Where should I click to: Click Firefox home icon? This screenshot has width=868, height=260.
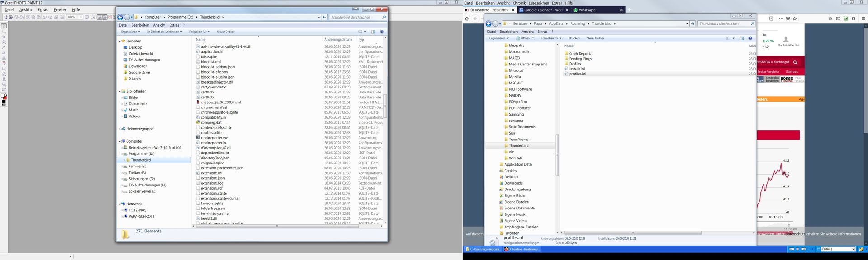pos(467,19)
